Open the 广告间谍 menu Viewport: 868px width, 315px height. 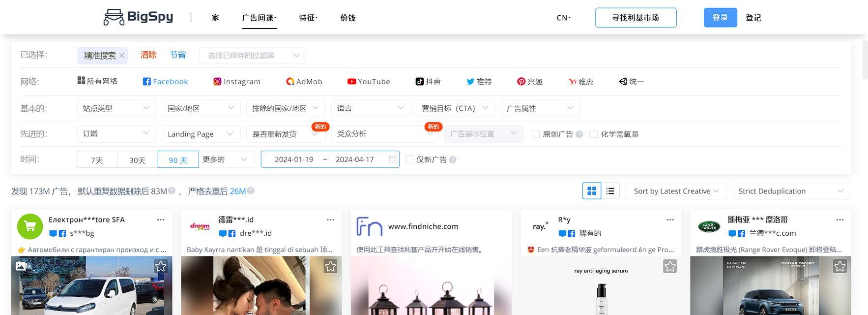259,18
